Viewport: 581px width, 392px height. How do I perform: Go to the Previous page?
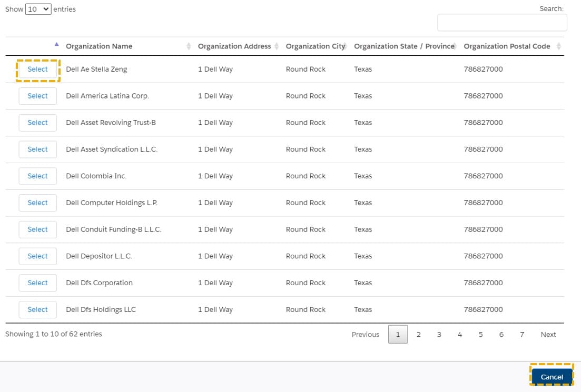point(366,334)
